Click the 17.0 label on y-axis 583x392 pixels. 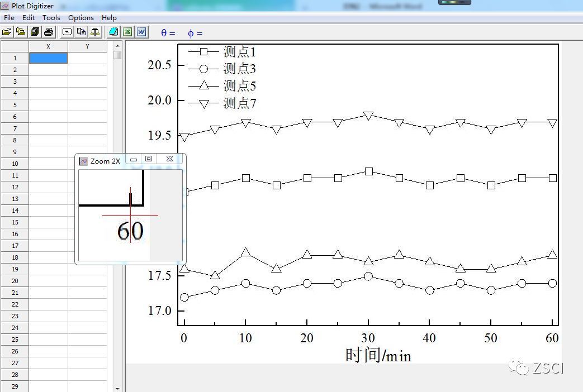click(159, 310)
